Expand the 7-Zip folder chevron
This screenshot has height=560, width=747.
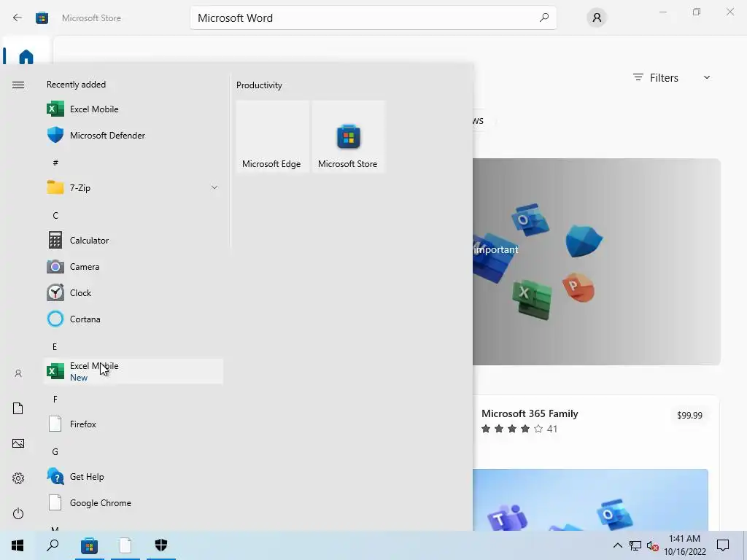pyautogui.click(x=214, y=187)
